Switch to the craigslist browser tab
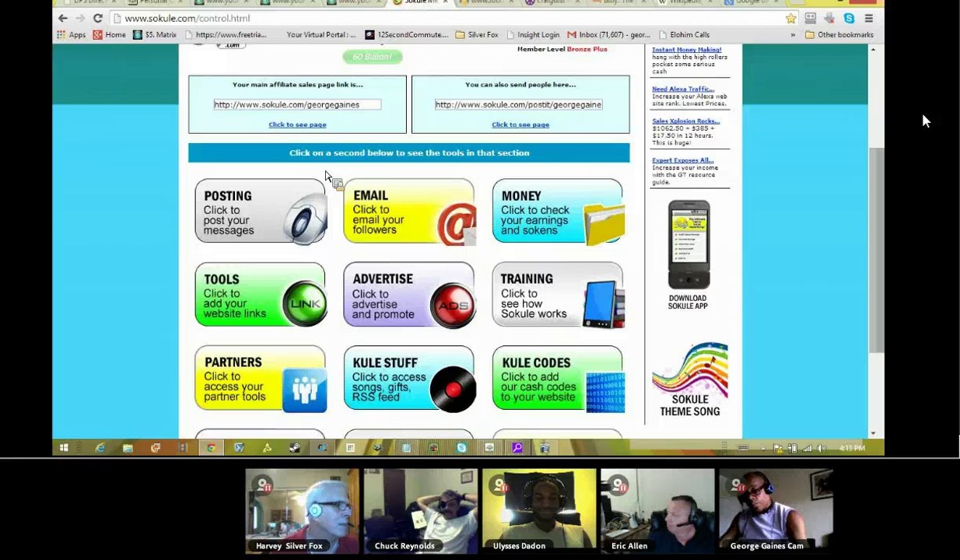The image size is (960, 560). [x=552, y=3]
